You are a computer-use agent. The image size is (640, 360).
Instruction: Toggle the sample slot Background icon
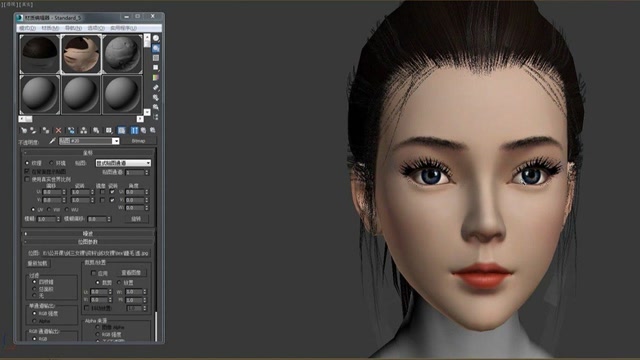(x=156, y=58)
